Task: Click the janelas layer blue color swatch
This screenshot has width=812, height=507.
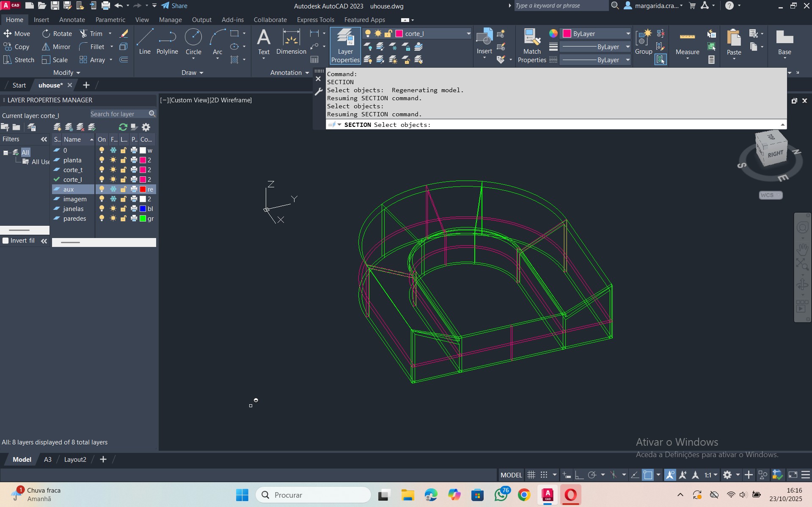Action: pos(143,209)
